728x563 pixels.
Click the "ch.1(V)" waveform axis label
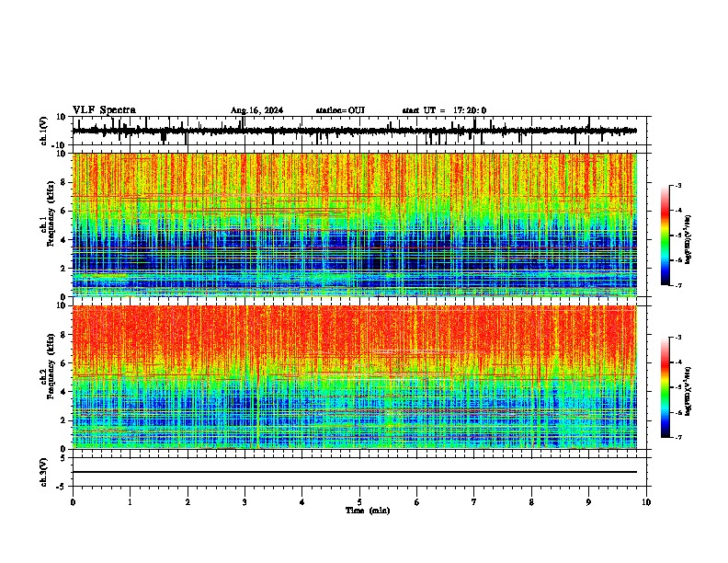coord(44,131)
